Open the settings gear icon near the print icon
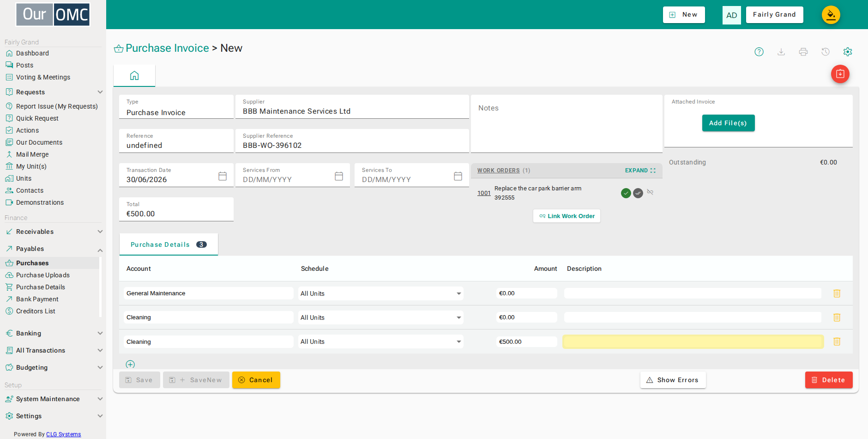 tap(848, 52)
